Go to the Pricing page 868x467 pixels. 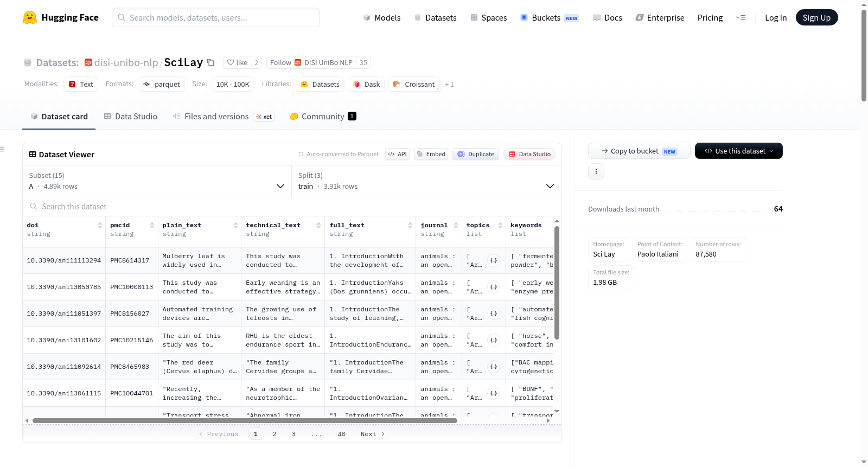(x=710, y=17)
